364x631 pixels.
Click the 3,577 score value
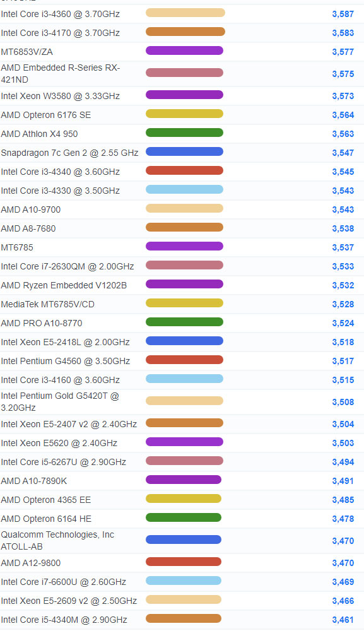pyautogui.click(x=343, y=52)
